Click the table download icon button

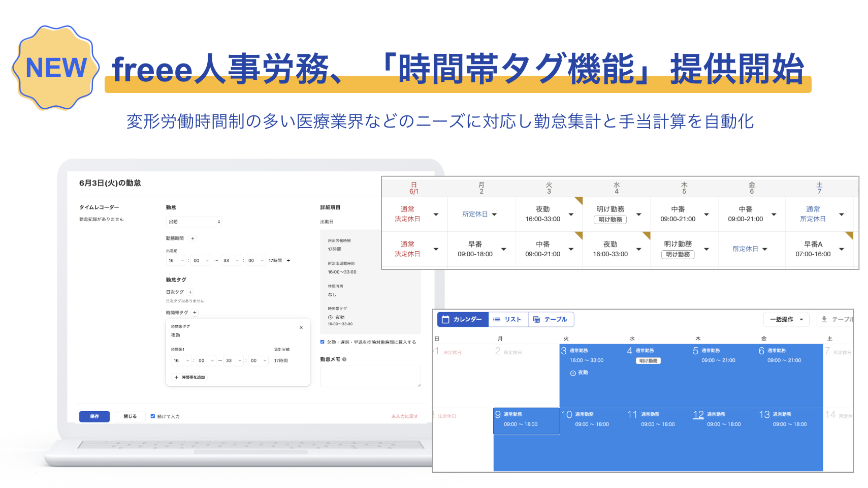pos(824,319)
